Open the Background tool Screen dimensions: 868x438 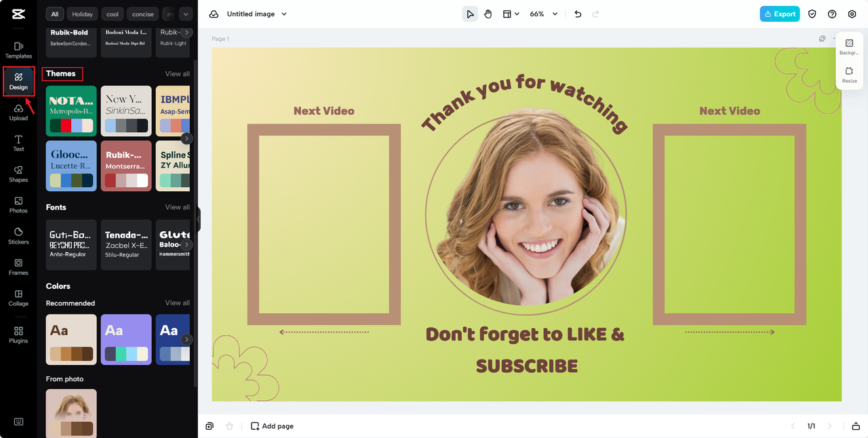(849, 47)
